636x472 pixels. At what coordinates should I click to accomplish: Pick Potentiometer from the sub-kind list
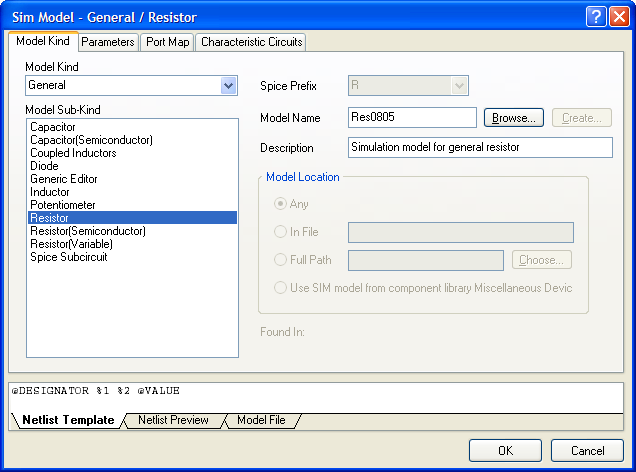click(x=62, y=205)
